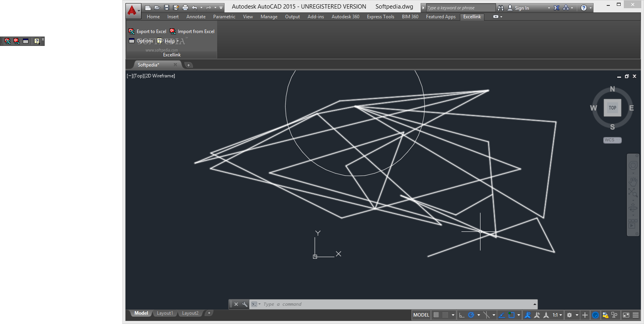This screenshot has width=644, height=324.
Task: Click Options icon in floating toolbar
Action: click(x=26, y=41)
